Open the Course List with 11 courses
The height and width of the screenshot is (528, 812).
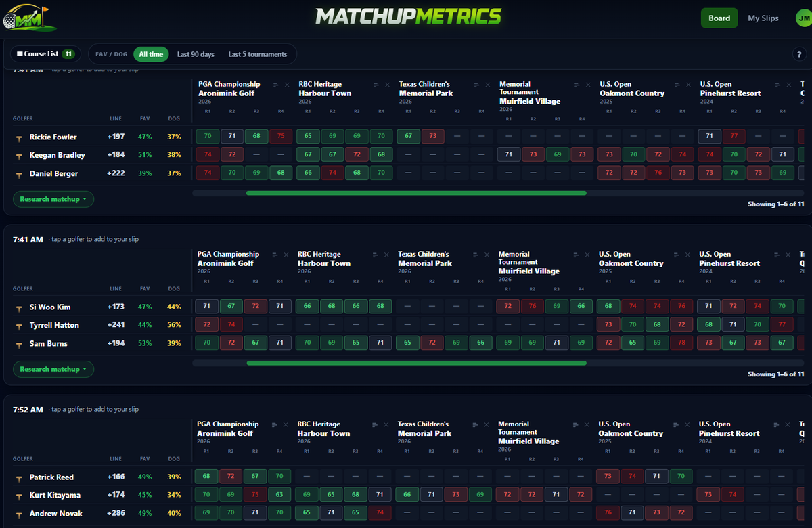45,54
